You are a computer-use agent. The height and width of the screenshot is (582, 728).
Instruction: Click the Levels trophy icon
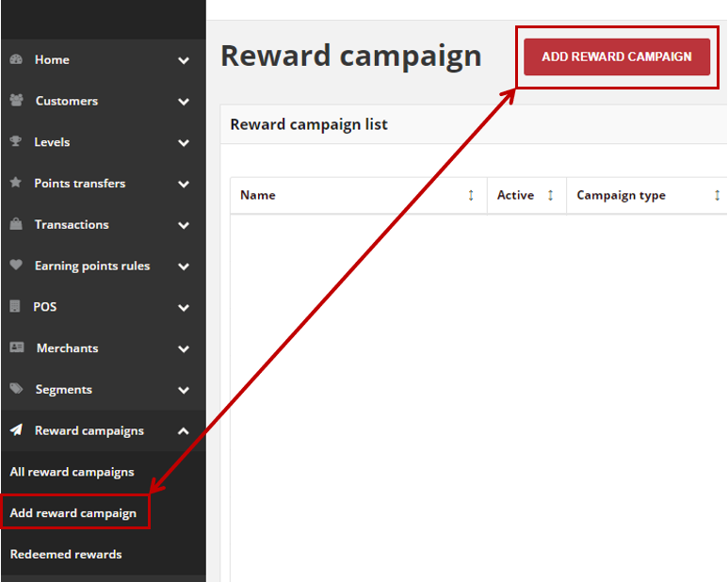coord(16,141)
